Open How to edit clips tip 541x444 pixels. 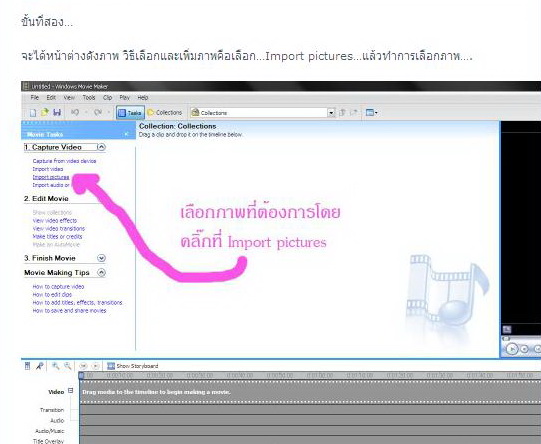pyautogui.click(x=52, y=295)
